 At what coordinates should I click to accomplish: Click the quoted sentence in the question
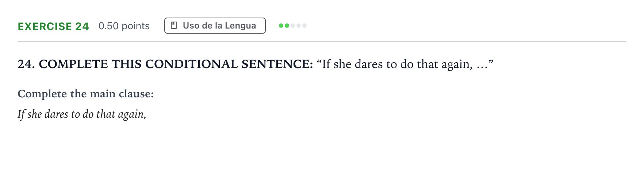pos(405,64)
